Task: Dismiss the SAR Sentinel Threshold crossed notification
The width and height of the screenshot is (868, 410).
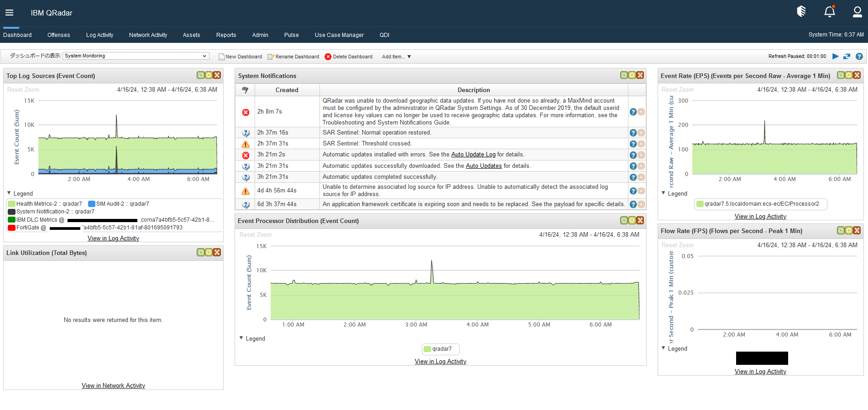Action: 641,144
